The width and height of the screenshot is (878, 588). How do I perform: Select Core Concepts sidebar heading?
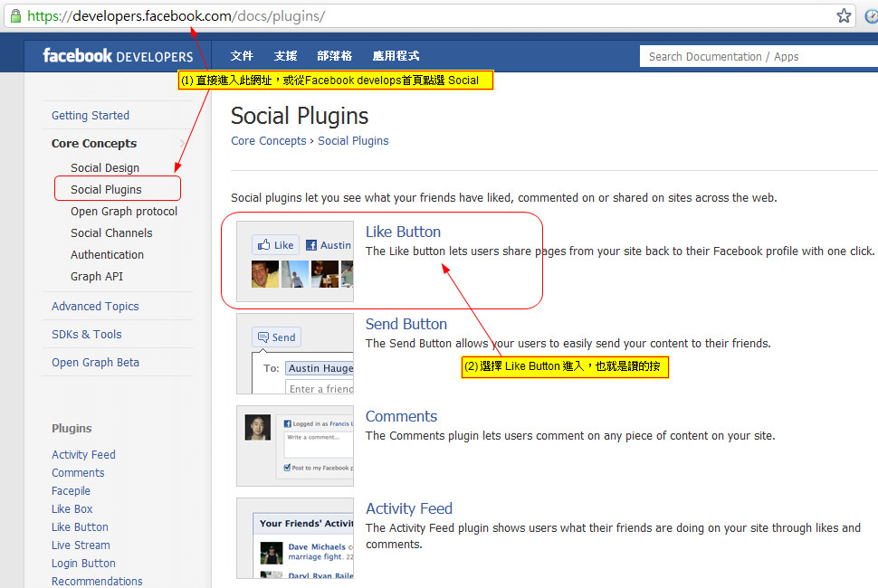click(x=94, y=143)
